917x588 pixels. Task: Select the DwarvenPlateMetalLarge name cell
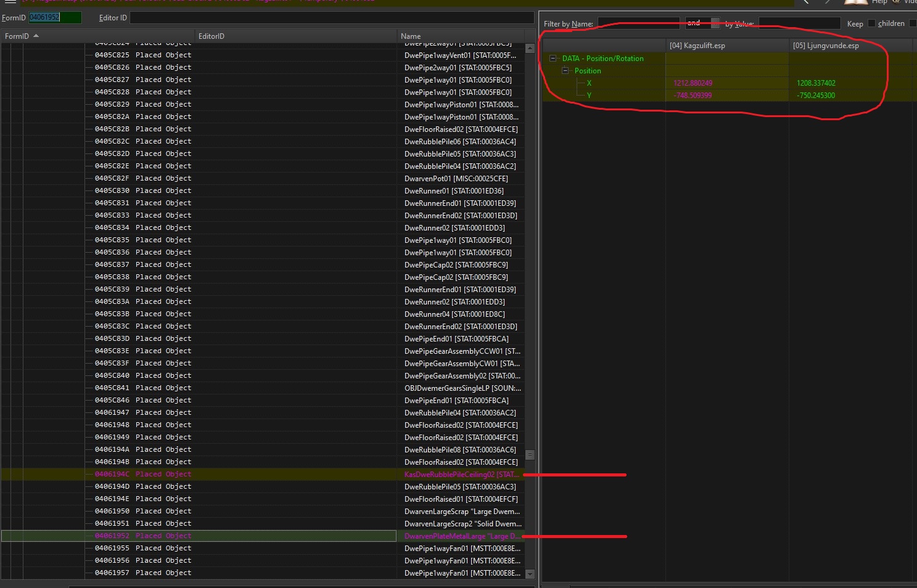[x=462, y=536]
